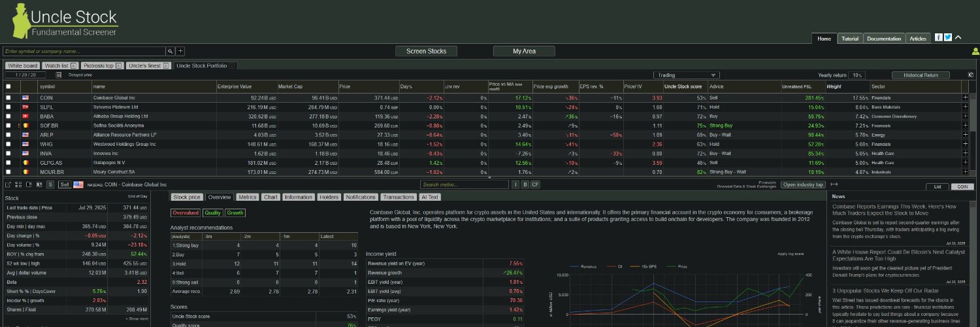
Task: Toggle the select-all checkbox in table header
Action: tap(8, 86)
